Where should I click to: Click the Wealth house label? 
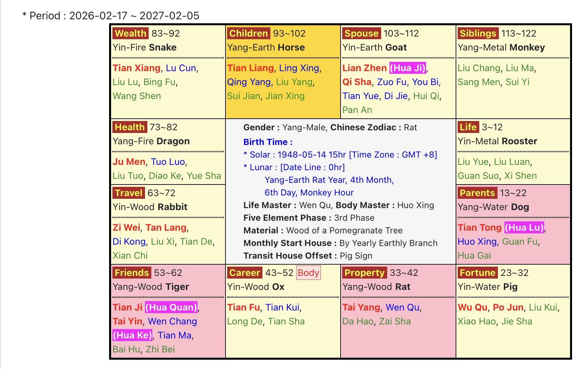point(130,33)
